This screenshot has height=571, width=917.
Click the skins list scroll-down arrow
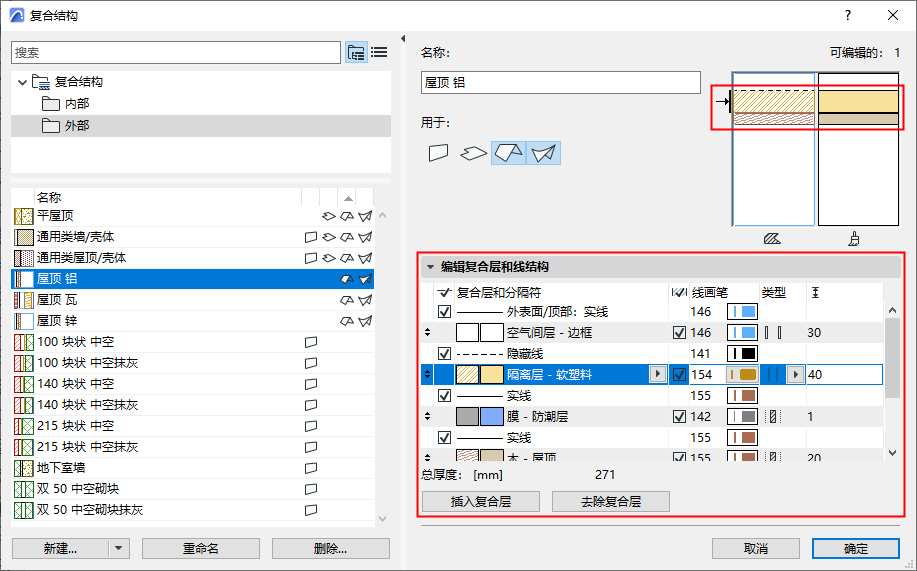[892, 452]
